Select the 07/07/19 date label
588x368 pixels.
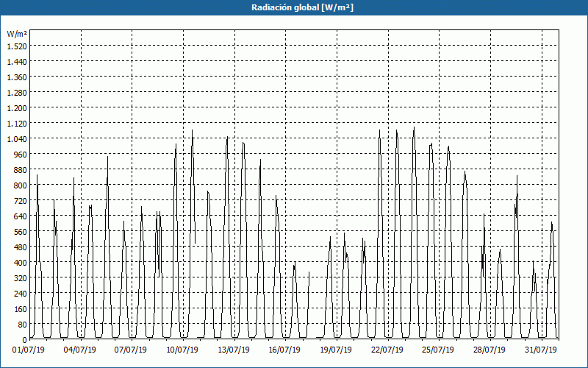[131, 350]
